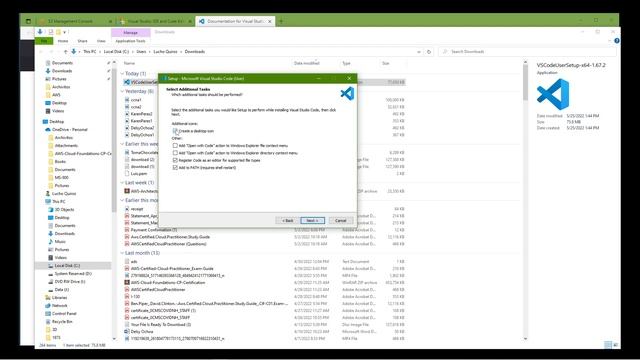This screenshot has width=640, height=360.
Task: Select the ccna1 file
Action: point(136,100)
